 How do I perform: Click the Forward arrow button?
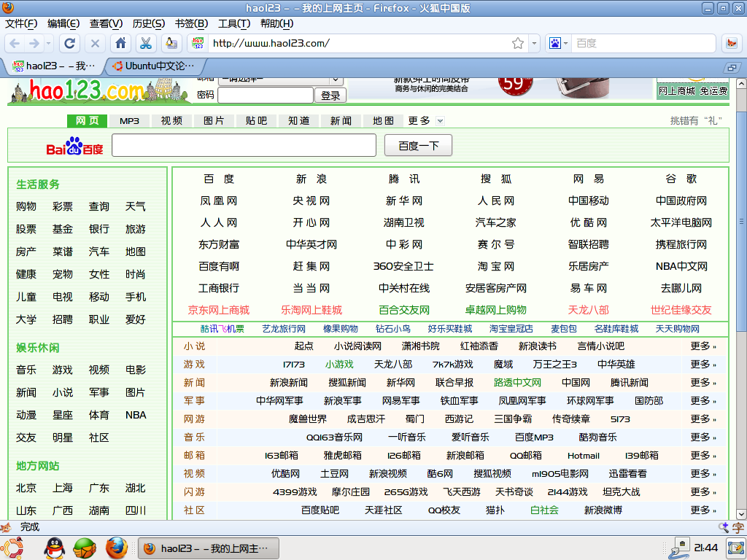34,43
